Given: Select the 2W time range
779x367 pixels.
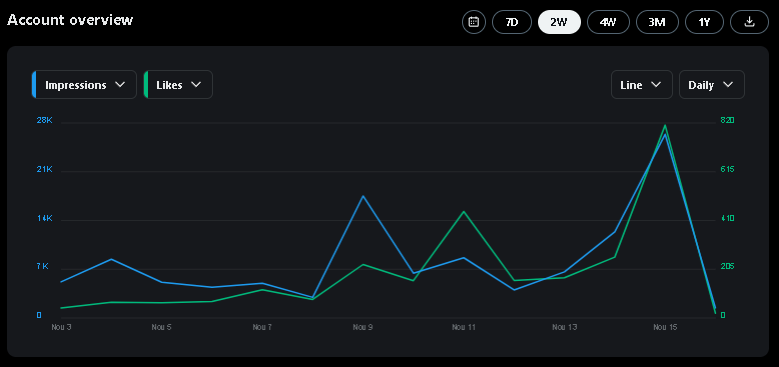Looking at the screenshot, I should [x=559, y=22].
